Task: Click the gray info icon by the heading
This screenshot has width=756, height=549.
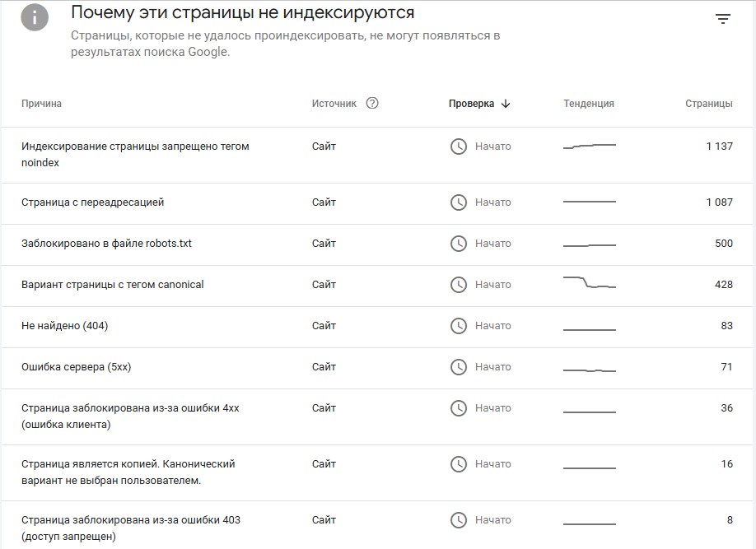Action: pyautogui.click(x=35, y=17)
